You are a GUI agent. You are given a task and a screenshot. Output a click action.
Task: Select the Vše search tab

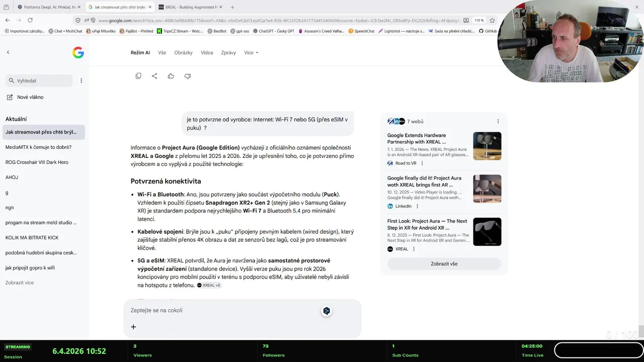click(x=162, y=52)
